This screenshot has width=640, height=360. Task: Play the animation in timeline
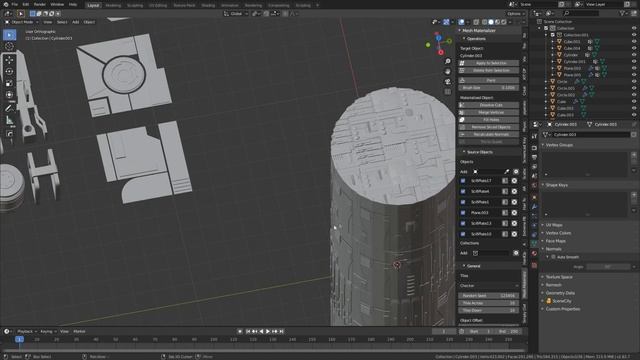(x=268, y=331)
